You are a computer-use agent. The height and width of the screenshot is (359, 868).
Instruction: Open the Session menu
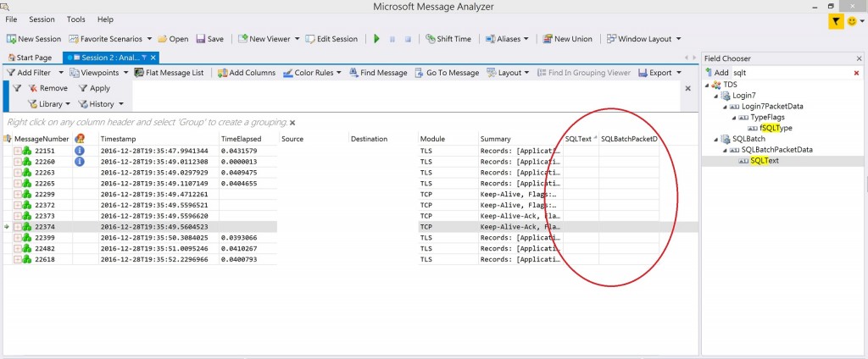[42, 19]
